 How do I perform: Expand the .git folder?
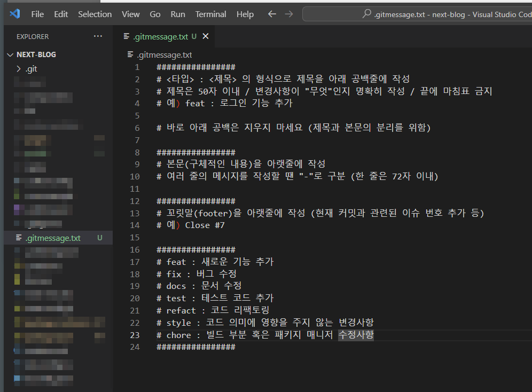[19, 69]
